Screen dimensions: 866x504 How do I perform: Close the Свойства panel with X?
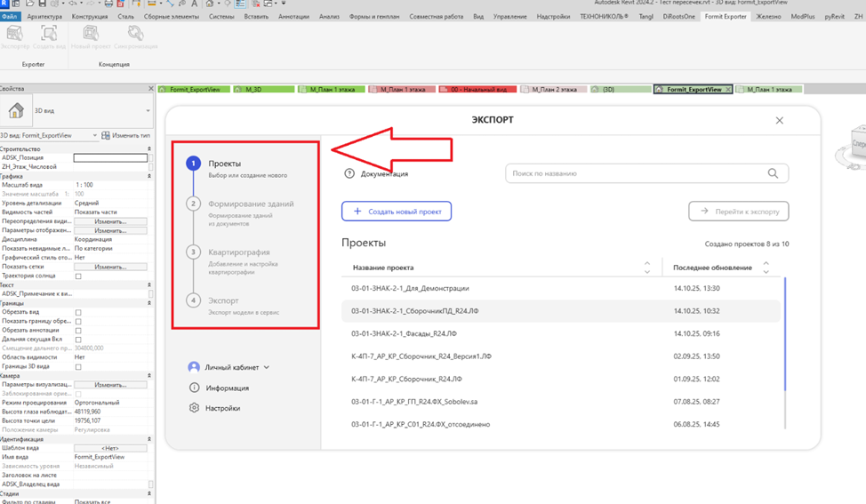pyautogui.click(x=151, y=88)
